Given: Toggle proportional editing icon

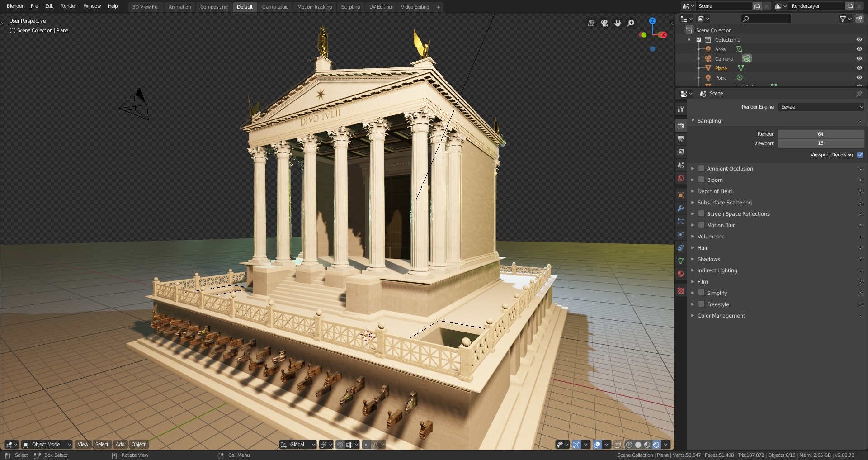Looking at the screenshot, I should click(x=366, y=445).
